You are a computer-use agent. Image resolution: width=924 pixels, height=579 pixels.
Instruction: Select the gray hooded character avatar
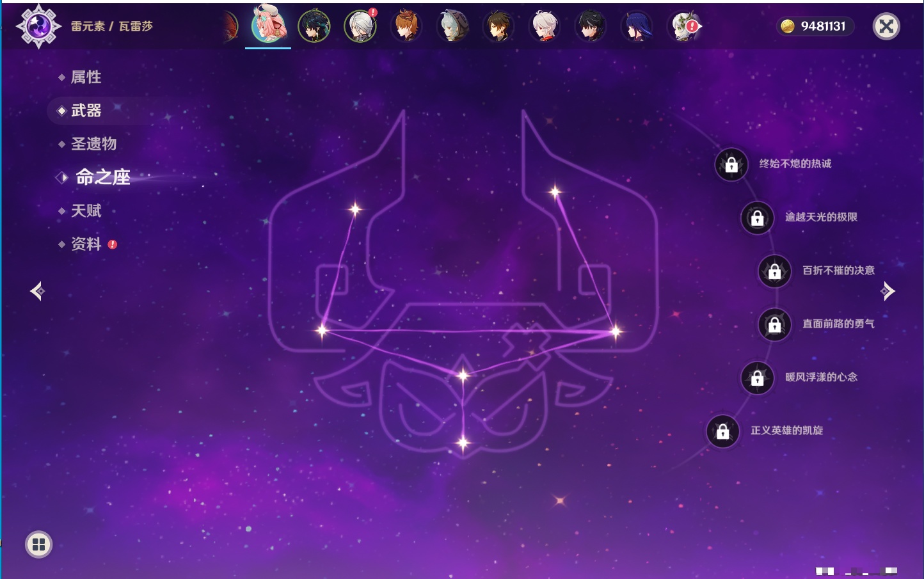coord(452,26)
